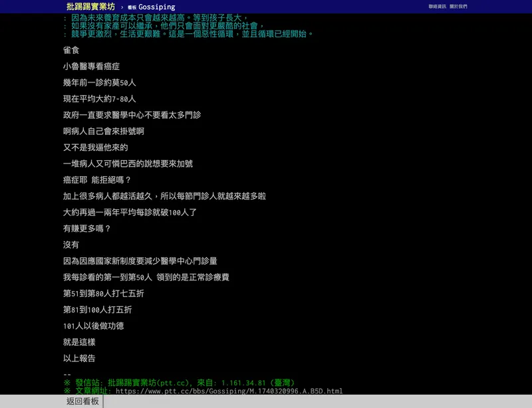This screenshot has width=532, height=408.
Task: Open the 批踢踢實業坊 home link
Action: (x=90, y=7)
